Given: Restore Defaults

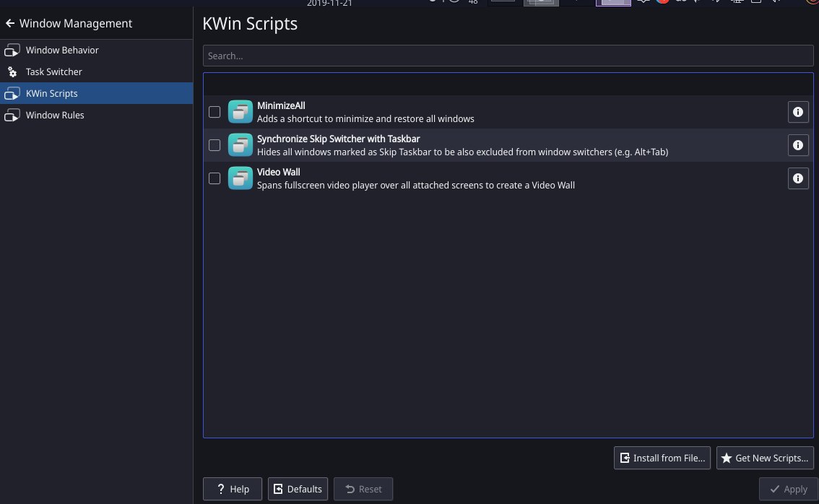Looking at the screenshot, I should (x=298, y=489).
